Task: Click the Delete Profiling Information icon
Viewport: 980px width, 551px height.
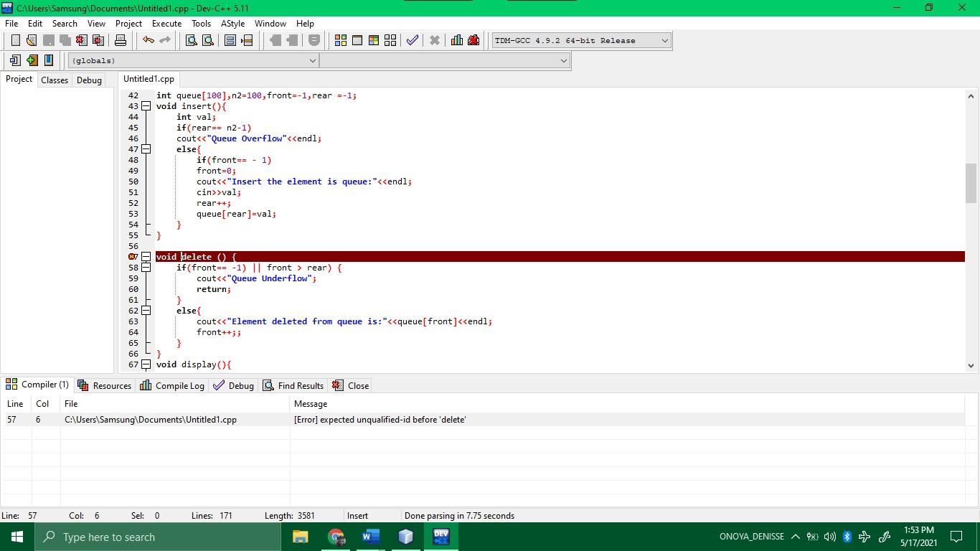Action: click(473, 40)
